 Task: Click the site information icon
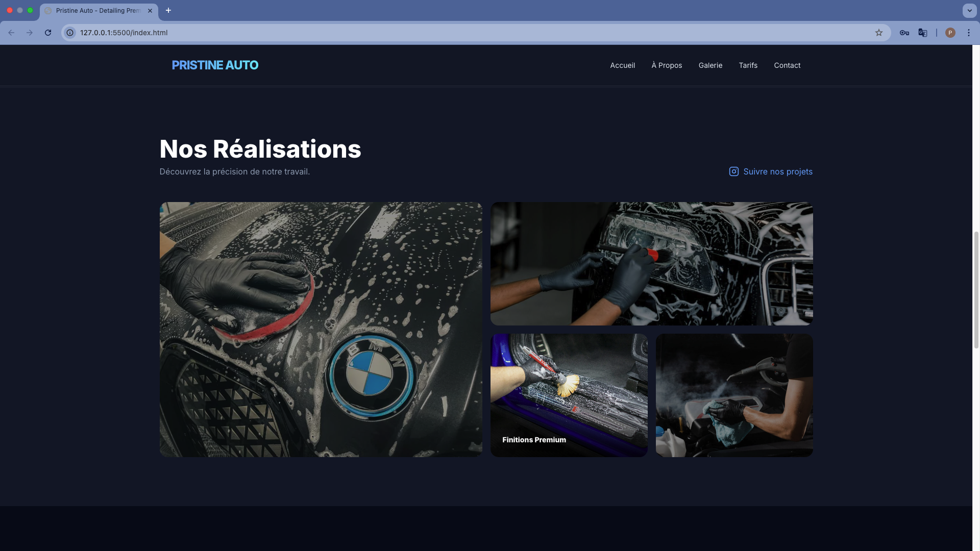[x=70, y=33]
